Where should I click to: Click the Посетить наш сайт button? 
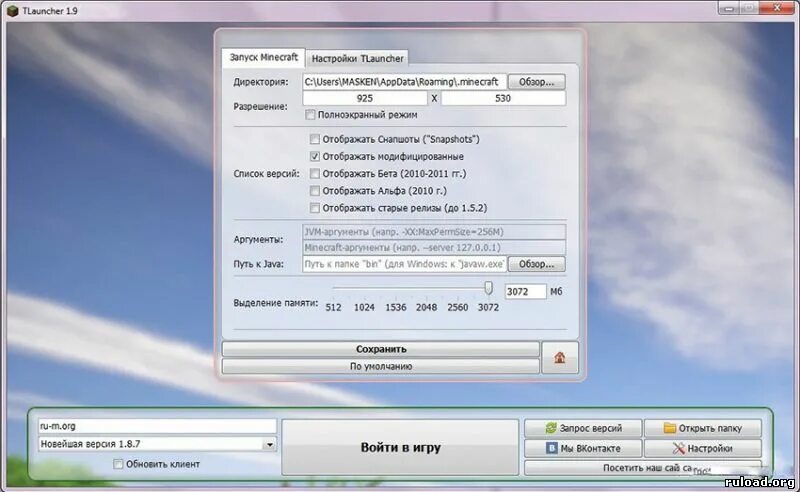click(x=643, y=468)
